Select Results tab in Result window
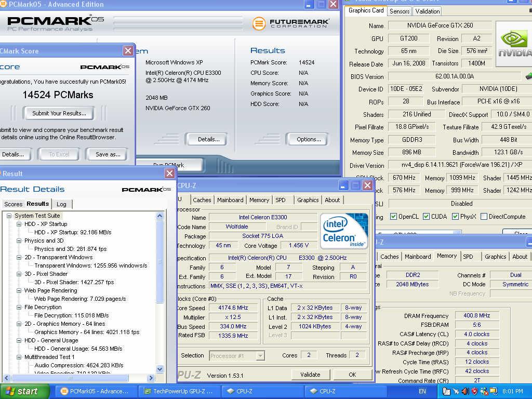This screenshot has height=399, width=532. point(37,204)
